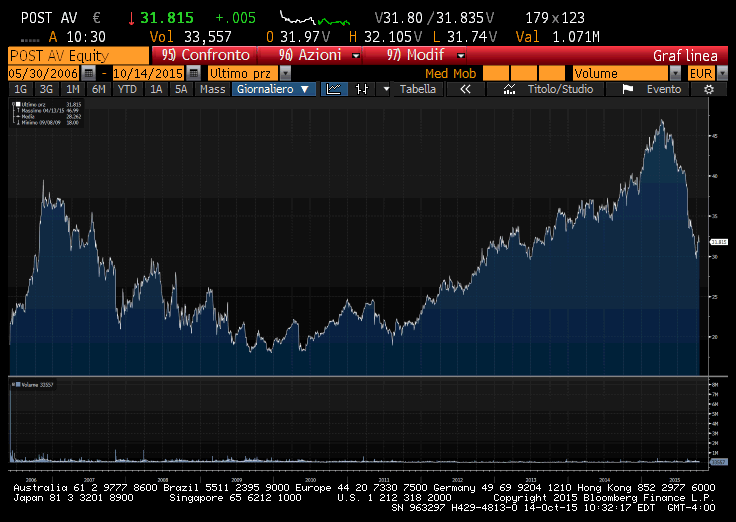Click the Titolo/Studio button label
736x522 pixels.
click(560, 89)
